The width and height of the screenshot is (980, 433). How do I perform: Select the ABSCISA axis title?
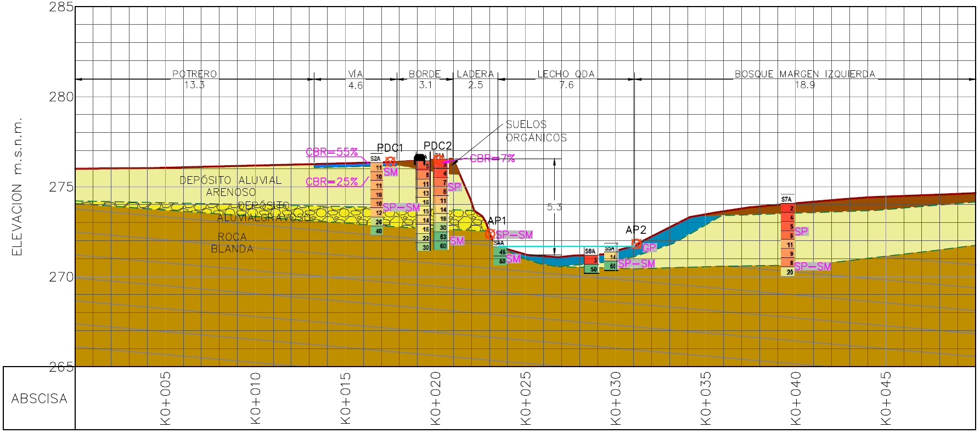[39, 398]
